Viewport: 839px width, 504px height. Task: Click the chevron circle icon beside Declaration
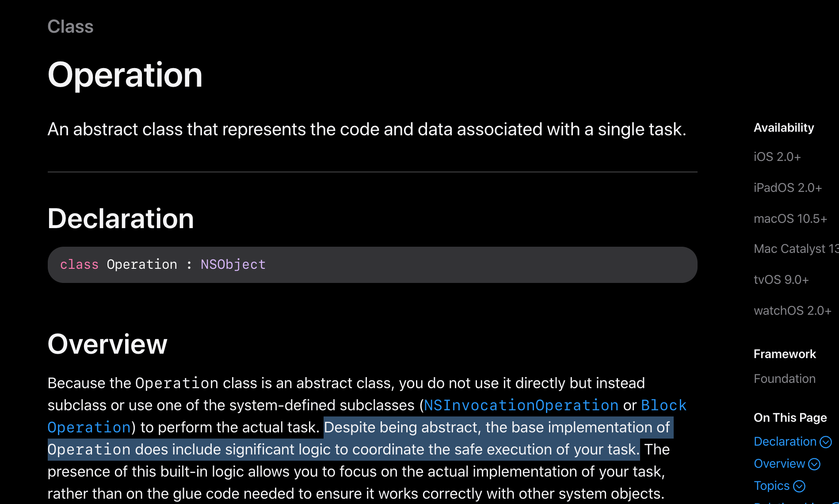[825, 442]
